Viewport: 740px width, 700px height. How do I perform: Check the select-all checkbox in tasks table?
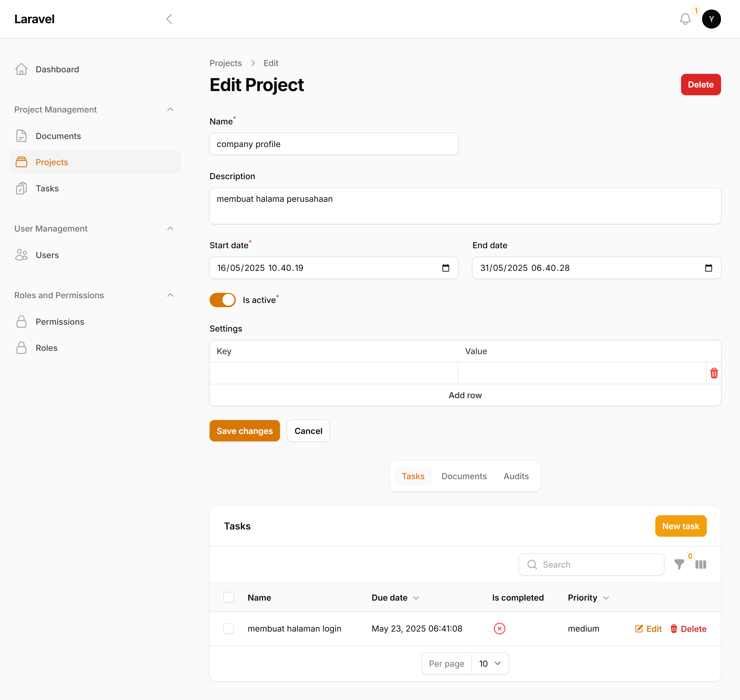coord(228,597)
